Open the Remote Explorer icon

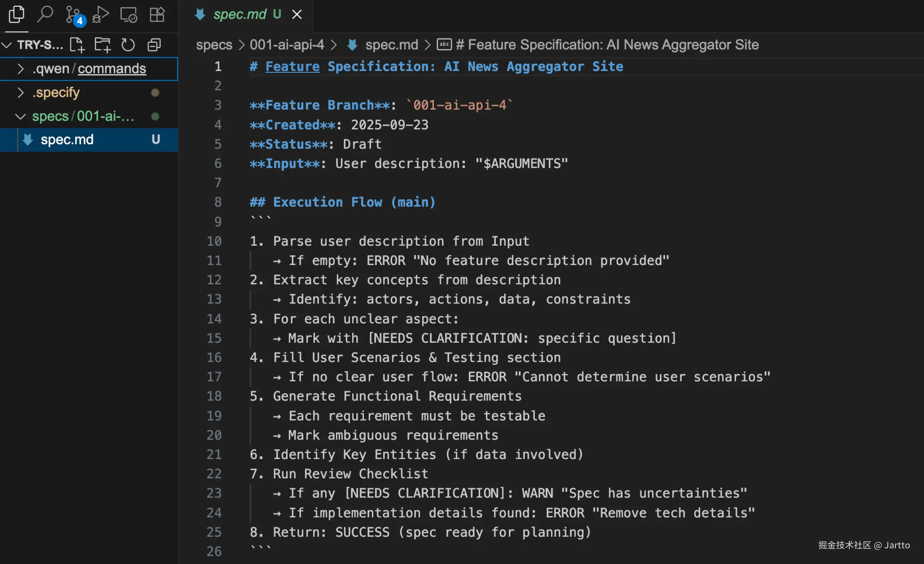pos(129,15)
